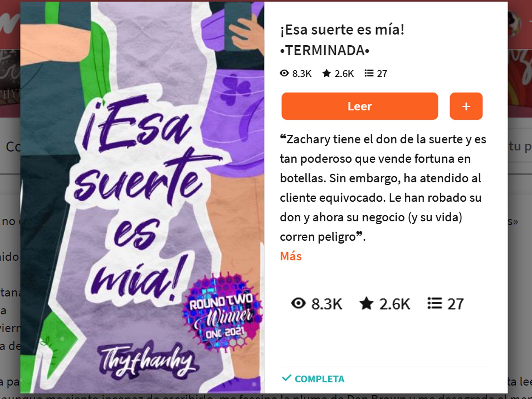The width and height of the screenshot is (532, 399).
Task: Click the small star votes icon
Action: (x=327, y=73)
